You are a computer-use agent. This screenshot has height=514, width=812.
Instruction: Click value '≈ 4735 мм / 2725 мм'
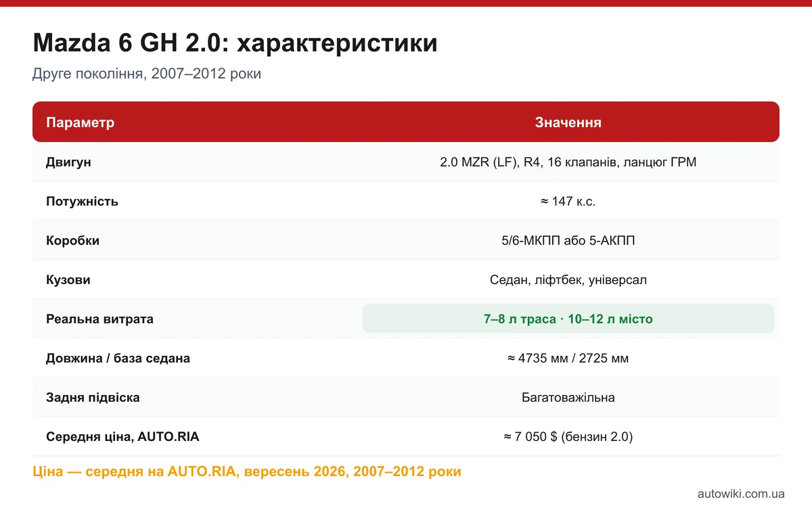(x=568, y=358)
